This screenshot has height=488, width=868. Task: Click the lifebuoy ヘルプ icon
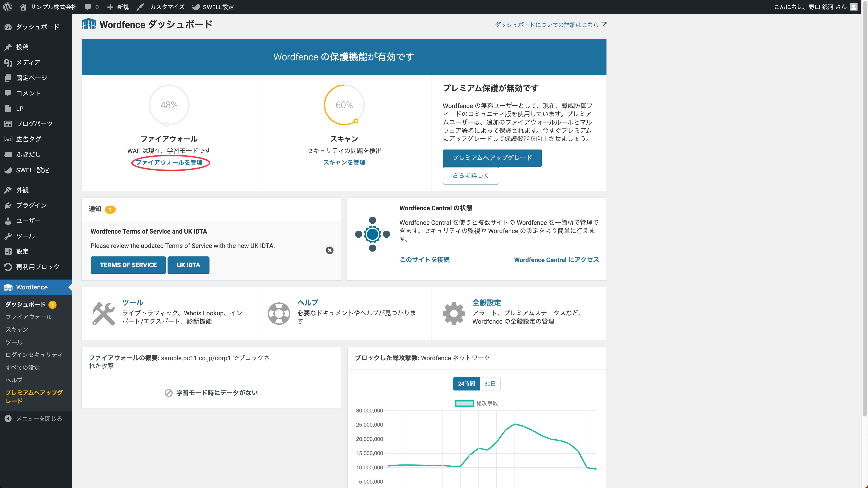pos(279,313)
